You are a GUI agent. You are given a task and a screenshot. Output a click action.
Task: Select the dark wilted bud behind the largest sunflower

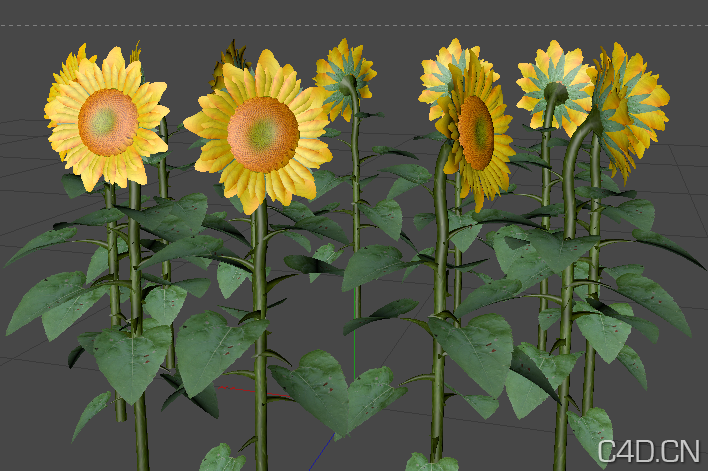point(230,63)
